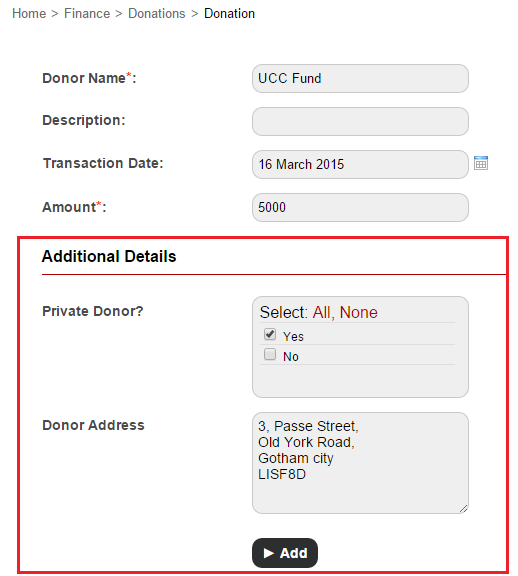Click the current Donation breadcrumb

(229, 14)
